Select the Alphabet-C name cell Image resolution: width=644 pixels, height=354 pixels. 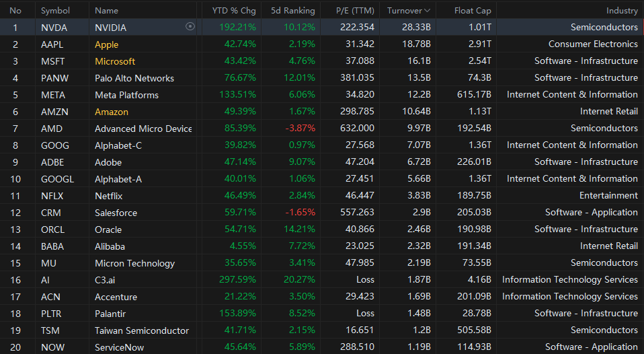(118, 145)
